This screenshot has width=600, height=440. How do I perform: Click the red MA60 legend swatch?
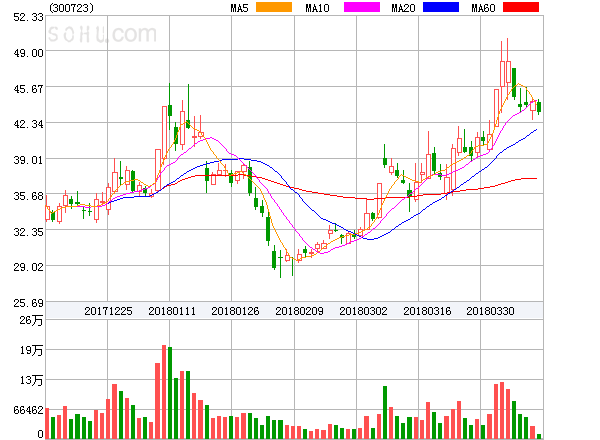521,7
